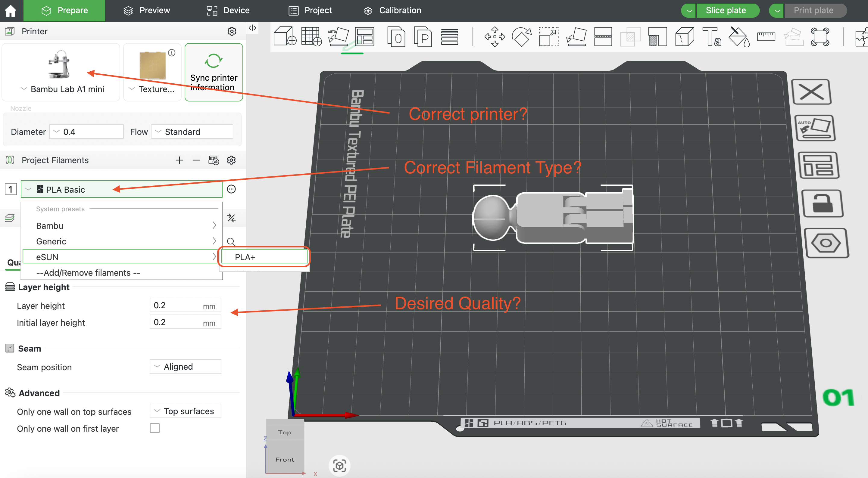Open the Text shape tool

pyautogui.click(x=712, y=36)
